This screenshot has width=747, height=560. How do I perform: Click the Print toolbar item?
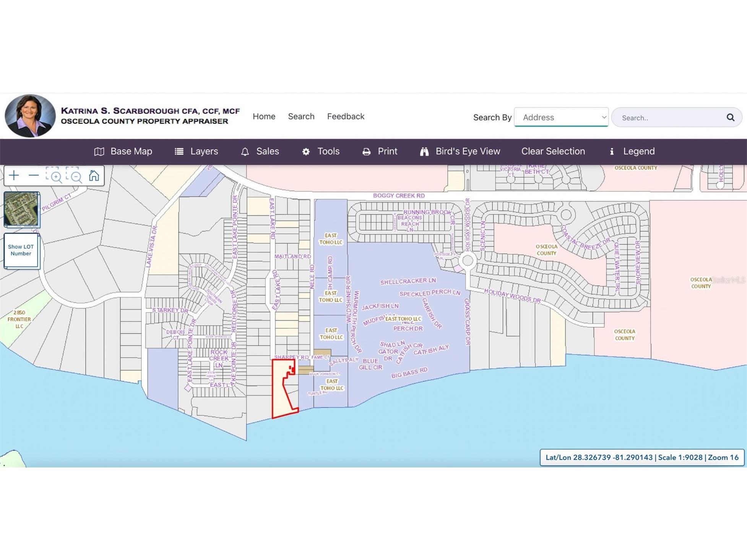(x=380, y=151)
